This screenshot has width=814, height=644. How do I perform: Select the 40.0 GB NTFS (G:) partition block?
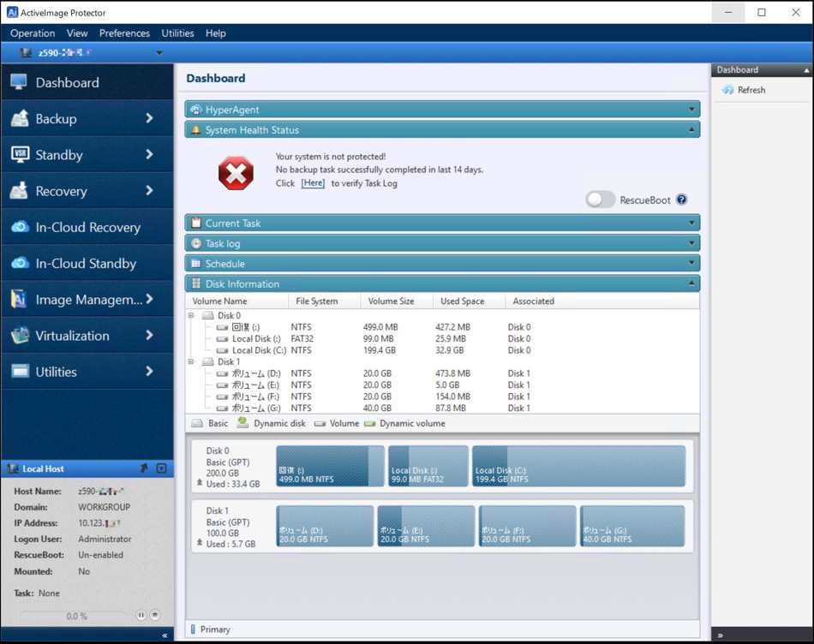[x=632, y=526]
